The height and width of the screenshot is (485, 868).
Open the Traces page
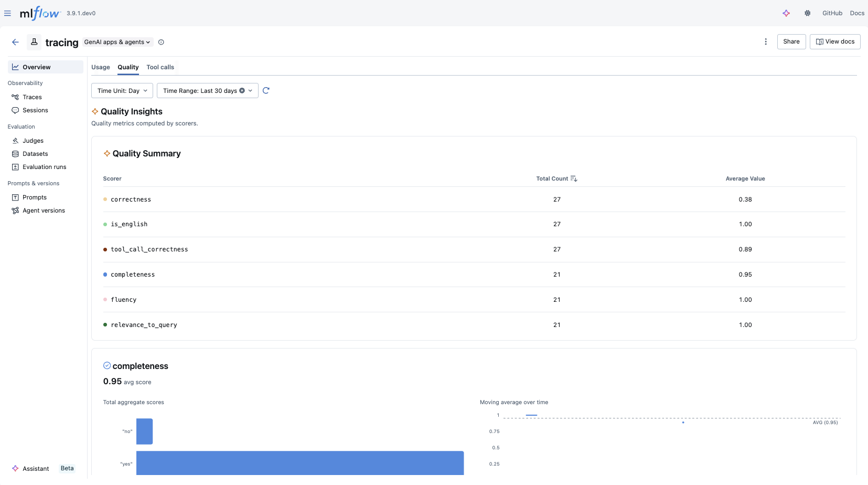(32, 97)
